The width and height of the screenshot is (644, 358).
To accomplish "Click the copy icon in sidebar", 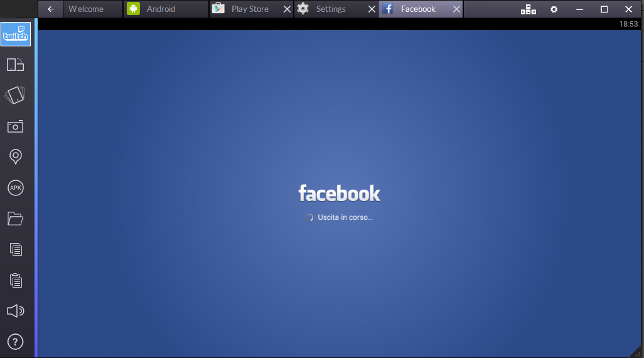I will tap(16, 249).
